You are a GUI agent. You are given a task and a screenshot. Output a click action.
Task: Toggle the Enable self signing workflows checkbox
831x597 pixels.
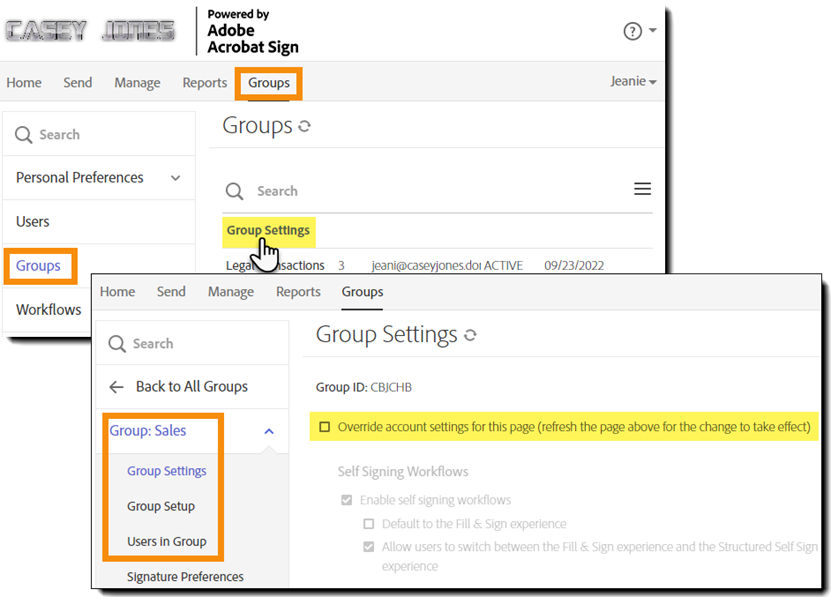(347, 500)
